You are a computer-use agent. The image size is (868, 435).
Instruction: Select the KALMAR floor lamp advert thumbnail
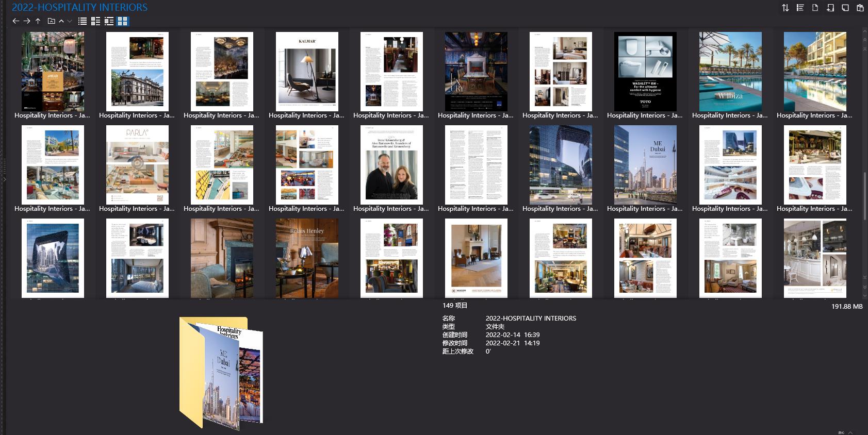[307, 71]
